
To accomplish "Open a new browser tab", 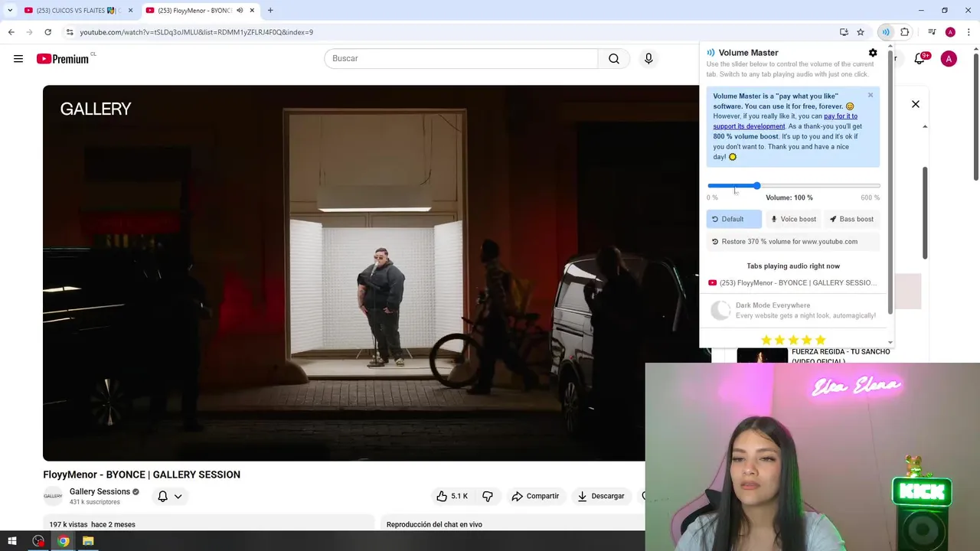I will coord(270,11).
